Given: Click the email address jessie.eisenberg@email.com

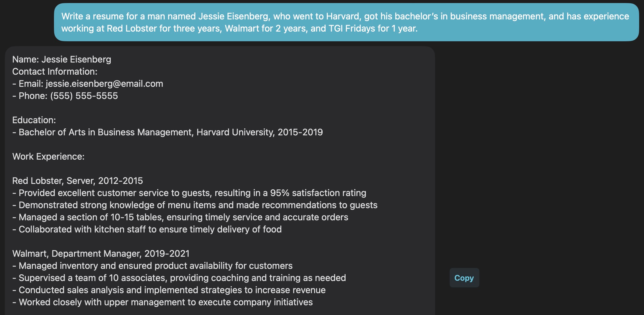Looking at the screenshot, I should pos(104,83).
